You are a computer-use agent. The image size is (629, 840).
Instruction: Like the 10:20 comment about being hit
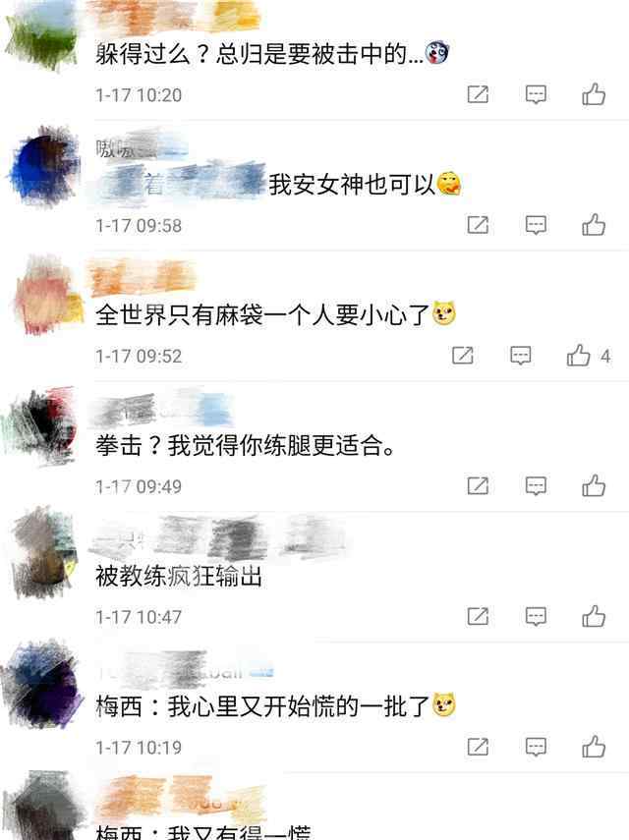(594, 95)
